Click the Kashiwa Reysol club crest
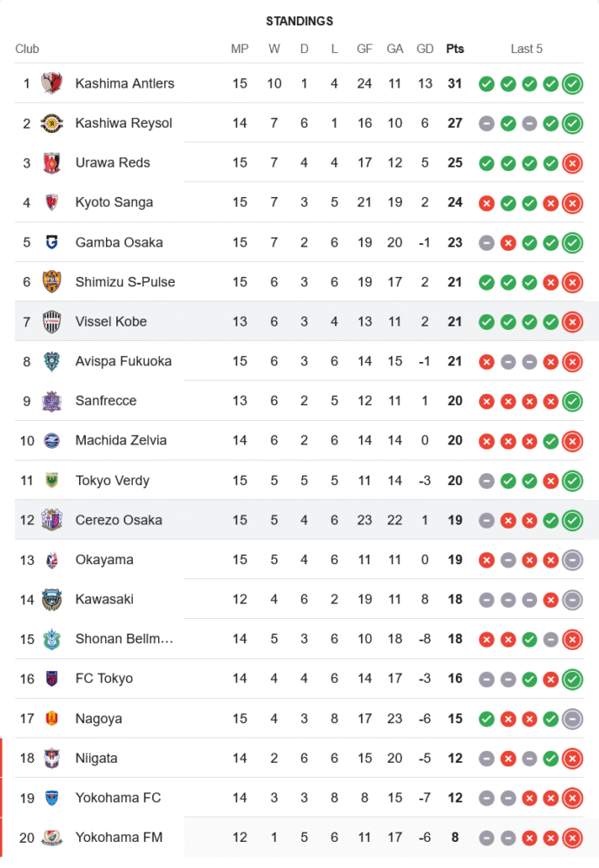599x868 pixels. pyautogui.click(x=51, y=123)
